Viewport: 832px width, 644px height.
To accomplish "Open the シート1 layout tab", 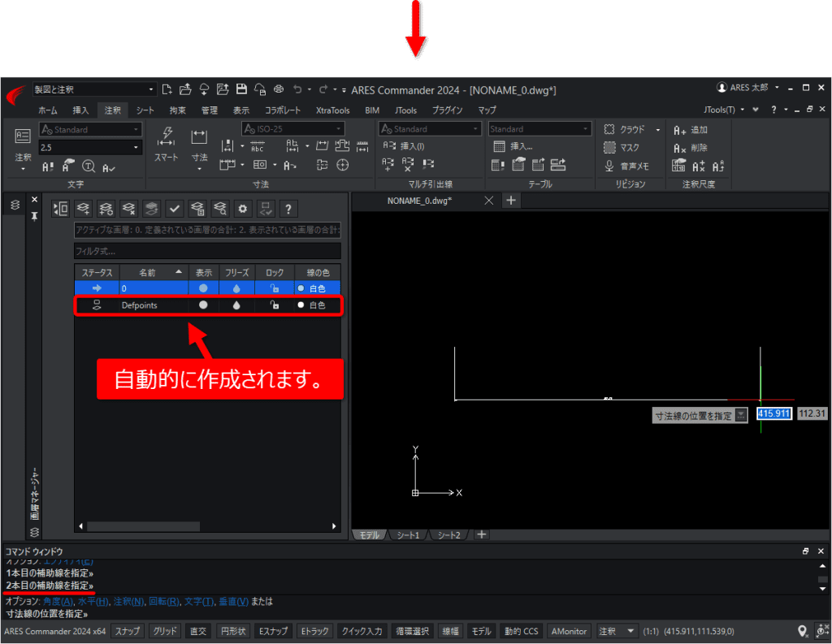I will click(408, 534).
